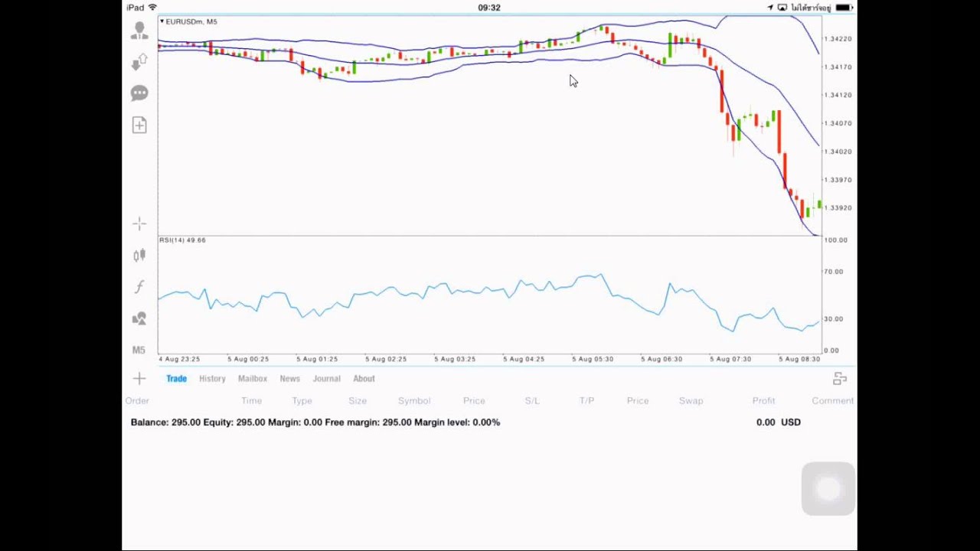This screenshot has height=551, width=980.
Task: Switch to the Trade tab
Action: click(176, 379)
